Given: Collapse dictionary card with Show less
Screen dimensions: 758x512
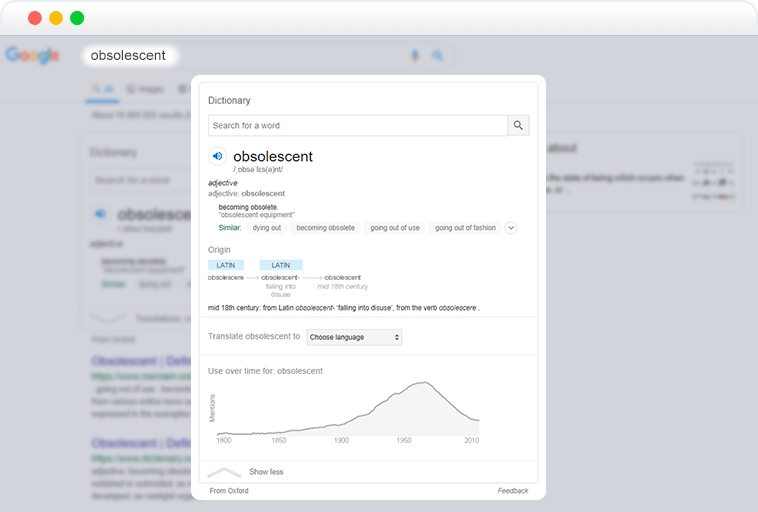Looking at the screenshot, I should click(x=266, y=472).
